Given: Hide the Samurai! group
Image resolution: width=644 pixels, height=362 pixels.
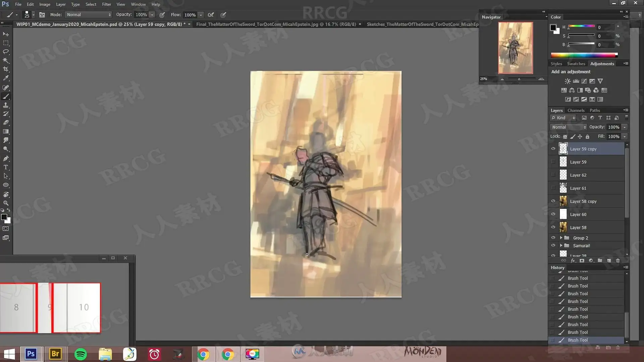Looking at the screenshot, I should [553, 245].
